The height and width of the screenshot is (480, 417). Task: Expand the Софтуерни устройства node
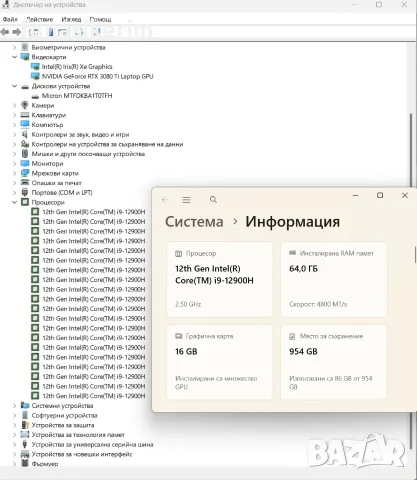pyautogui.click(x=14, y=415)
